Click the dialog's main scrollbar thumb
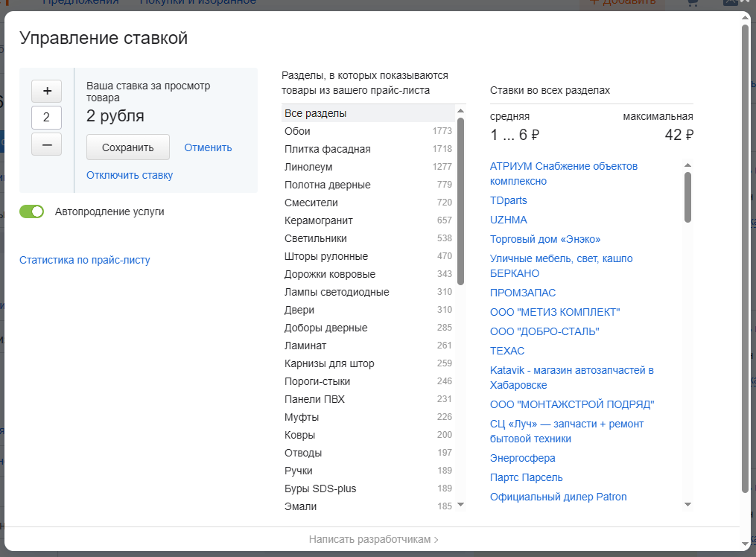The image size is (756, 557). (x=745, y=258)
